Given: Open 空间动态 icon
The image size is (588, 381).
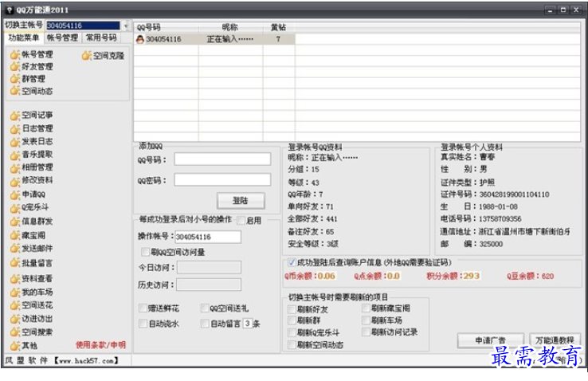Looking at the screenshot, I should tap(15, 91).
